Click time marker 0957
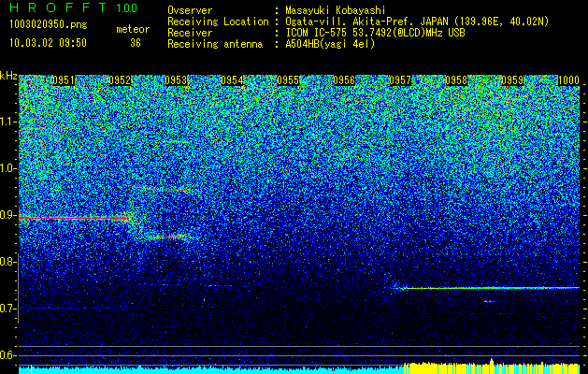Image resolution: width=588 pixels, height=374 pixels. 400,80
